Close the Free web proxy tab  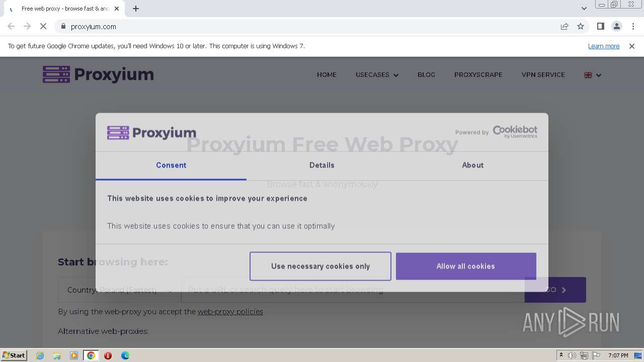click(117, 9)
